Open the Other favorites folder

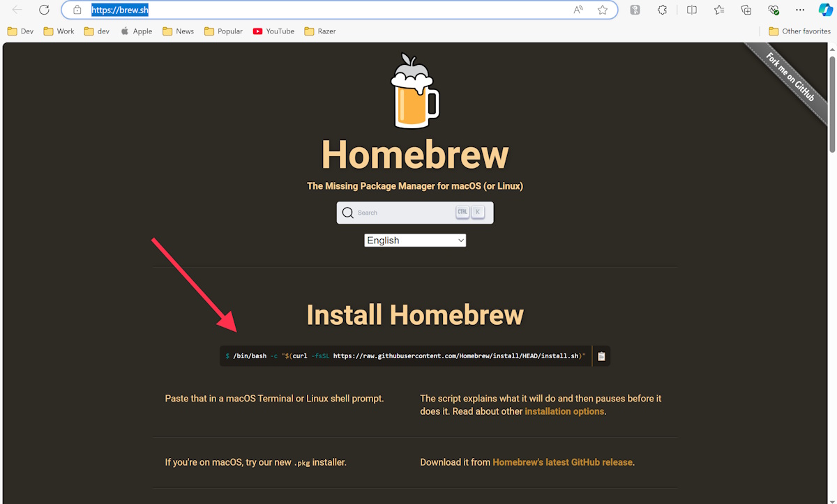pos(799,31)
